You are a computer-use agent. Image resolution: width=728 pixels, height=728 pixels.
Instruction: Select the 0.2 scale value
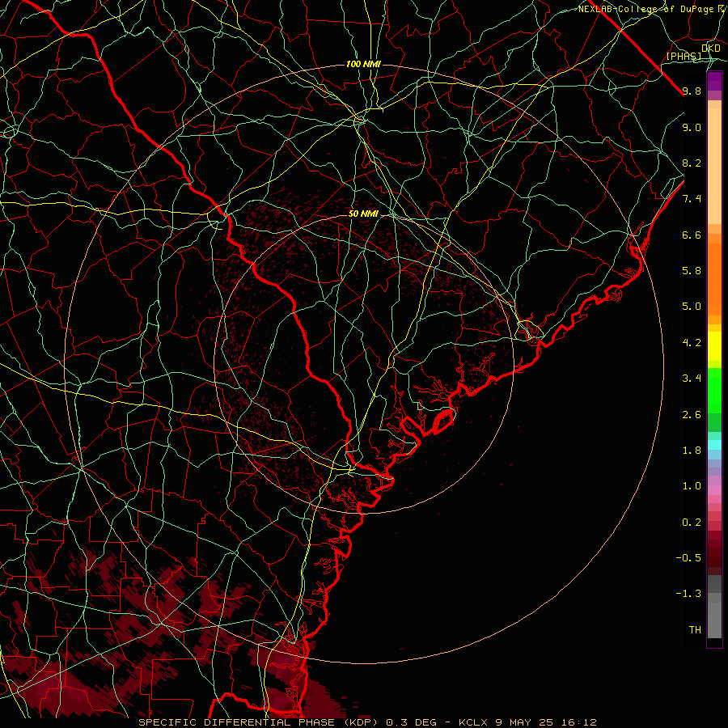point(692,523)
